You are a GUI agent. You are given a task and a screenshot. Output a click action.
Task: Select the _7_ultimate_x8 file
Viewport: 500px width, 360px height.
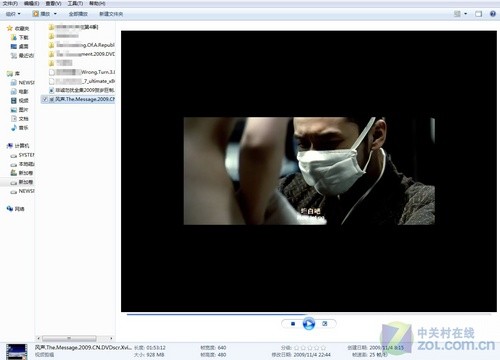pyautogui.click(x=82, y=81)
